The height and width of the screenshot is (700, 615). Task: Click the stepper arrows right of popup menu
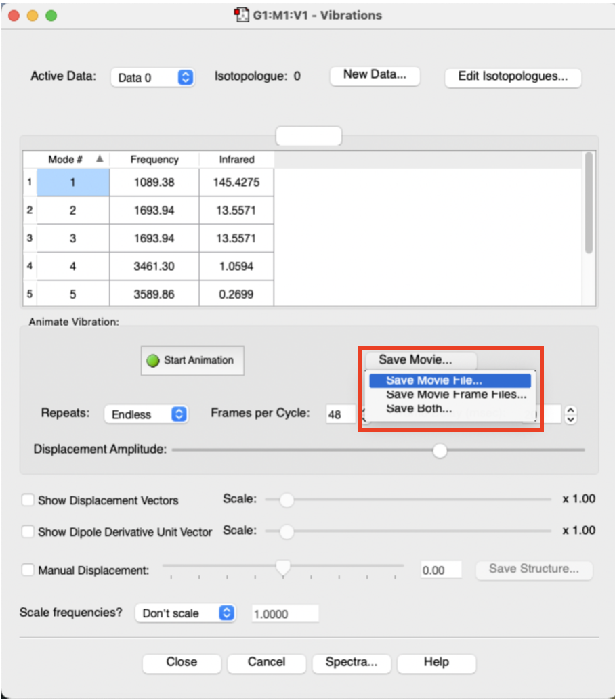point(570,414)
